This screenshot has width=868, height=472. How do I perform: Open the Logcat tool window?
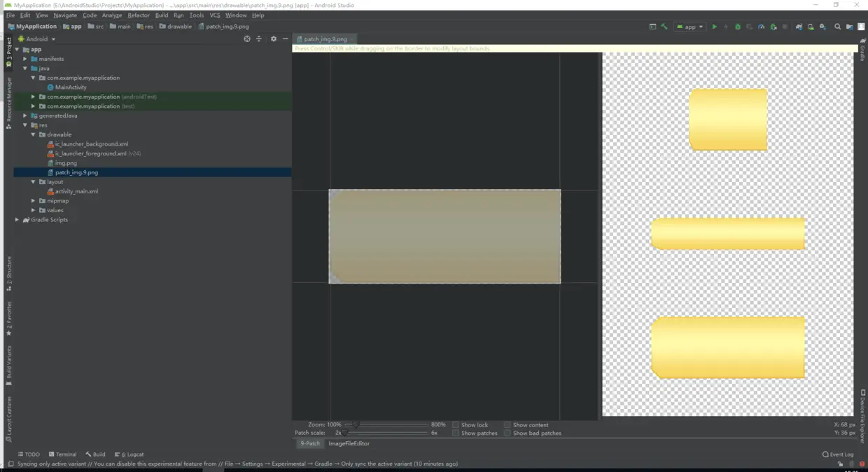pos(129,454)
